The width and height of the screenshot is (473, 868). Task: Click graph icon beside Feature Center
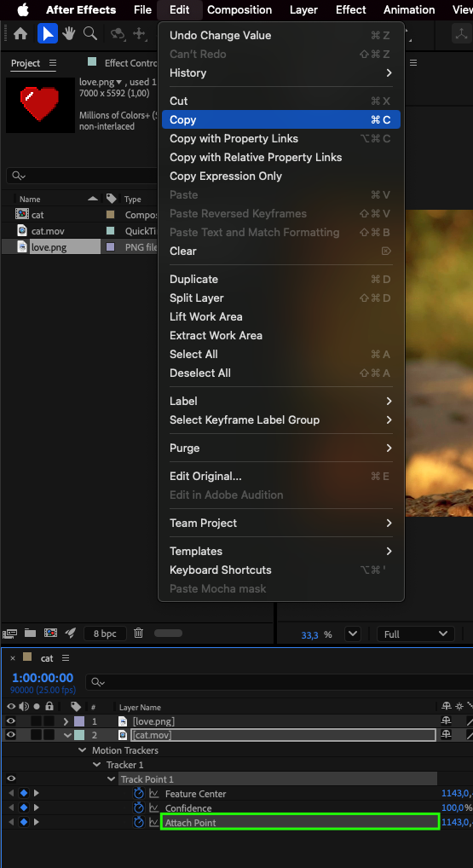tap(153, 793)
